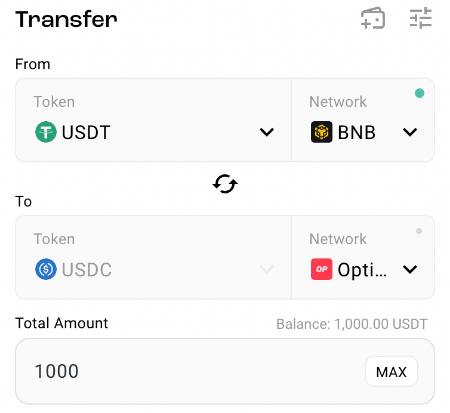Click the Balance 1,000.00 USDT text
This screenshot has width=450, height=413.
352,324
